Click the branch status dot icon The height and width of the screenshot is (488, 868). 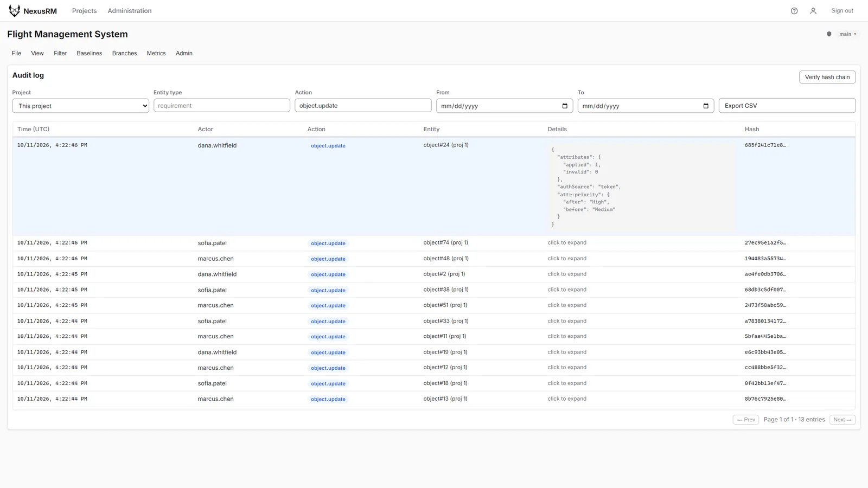[829, 34]
